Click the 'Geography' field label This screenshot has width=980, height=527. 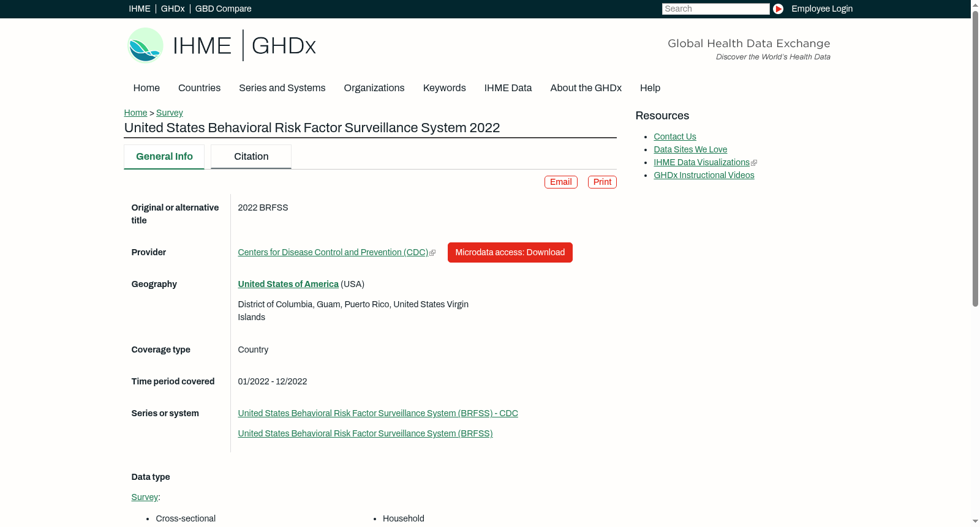pyautogui.click(x=154, y=284)
